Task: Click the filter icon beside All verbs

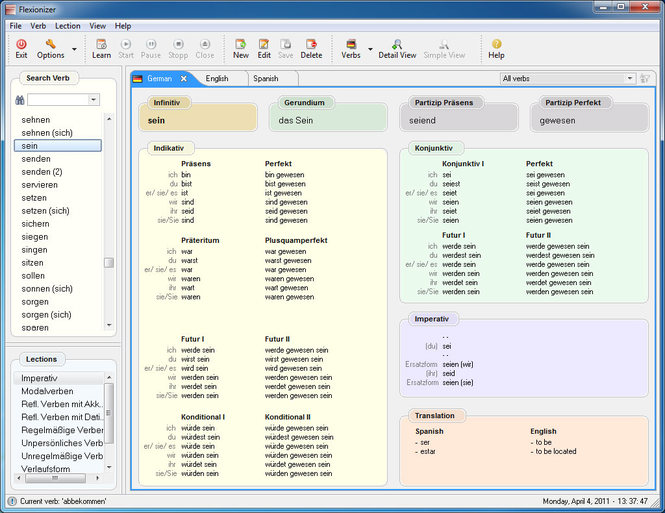Action: click(x=645, y=78)
